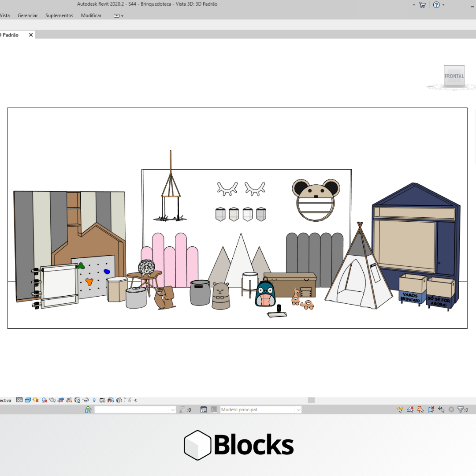The width and height of the screenshot is (476, 476).
Task: Open the Visual Style cube icon
Action: pyautogui.click(x=28, y=400)
